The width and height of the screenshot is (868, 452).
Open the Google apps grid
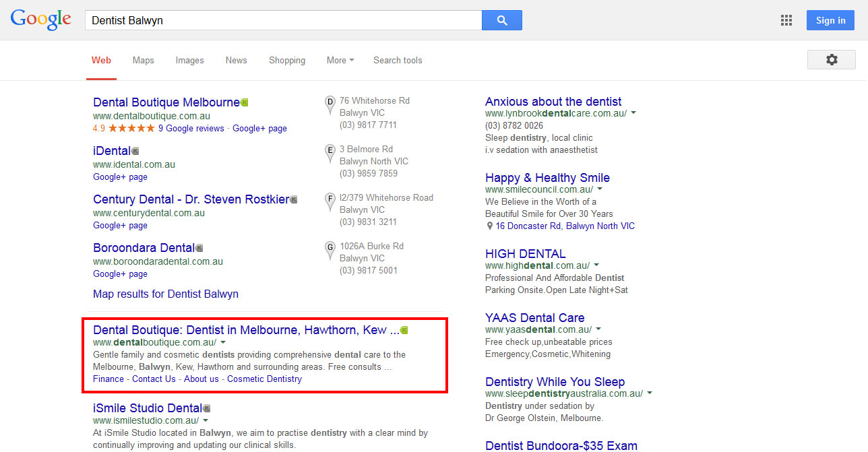(x=786, y=20)
